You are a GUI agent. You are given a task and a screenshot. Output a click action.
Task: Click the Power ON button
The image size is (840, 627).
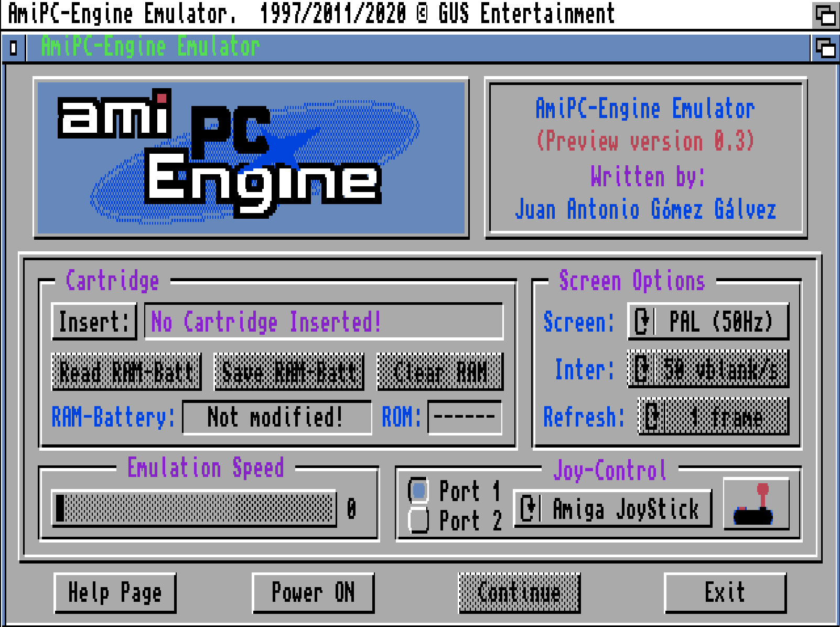pos(313,593)
